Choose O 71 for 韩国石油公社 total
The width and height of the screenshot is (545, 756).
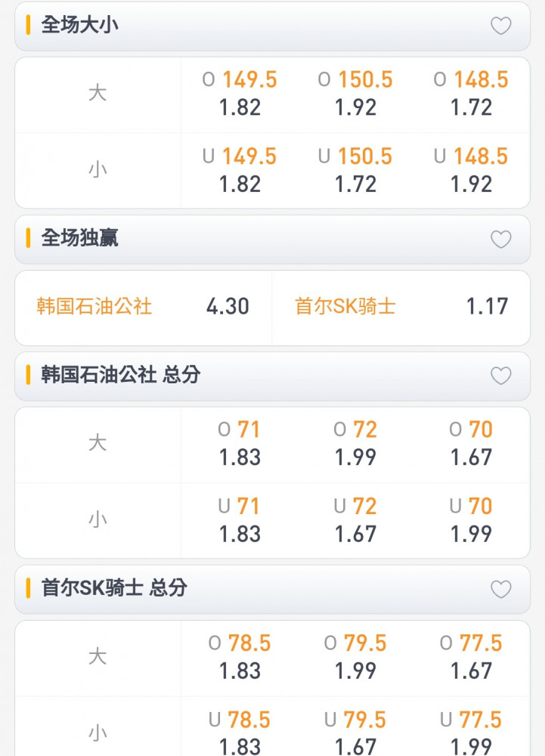[240, 444]
